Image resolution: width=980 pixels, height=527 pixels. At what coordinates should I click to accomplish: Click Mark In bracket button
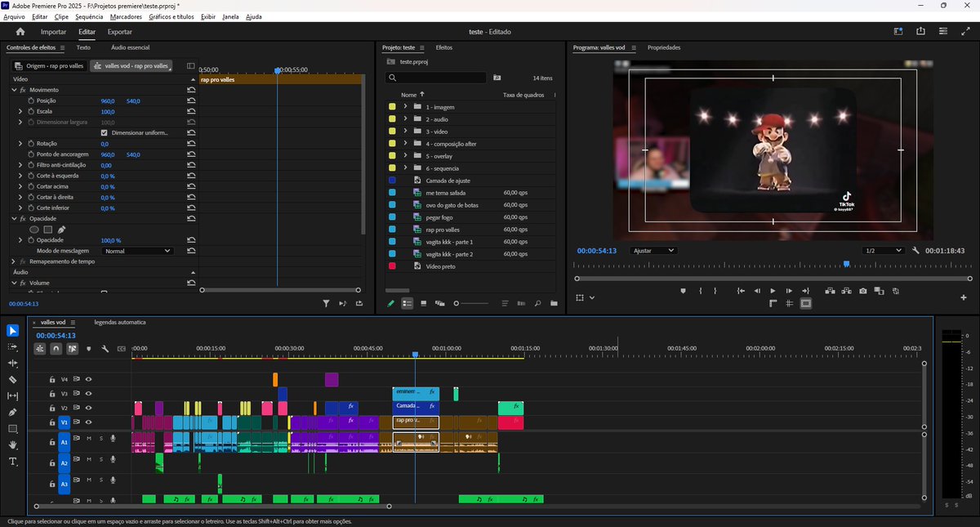click(701, 291)
